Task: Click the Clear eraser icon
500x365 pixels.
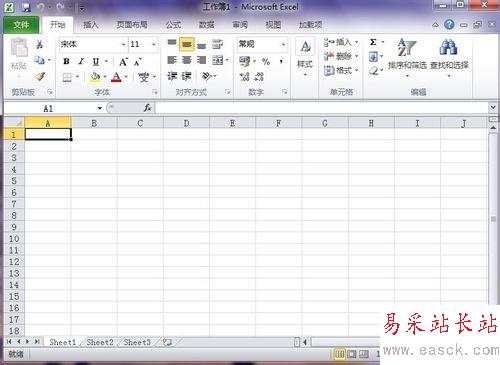Action: [374, 71]
